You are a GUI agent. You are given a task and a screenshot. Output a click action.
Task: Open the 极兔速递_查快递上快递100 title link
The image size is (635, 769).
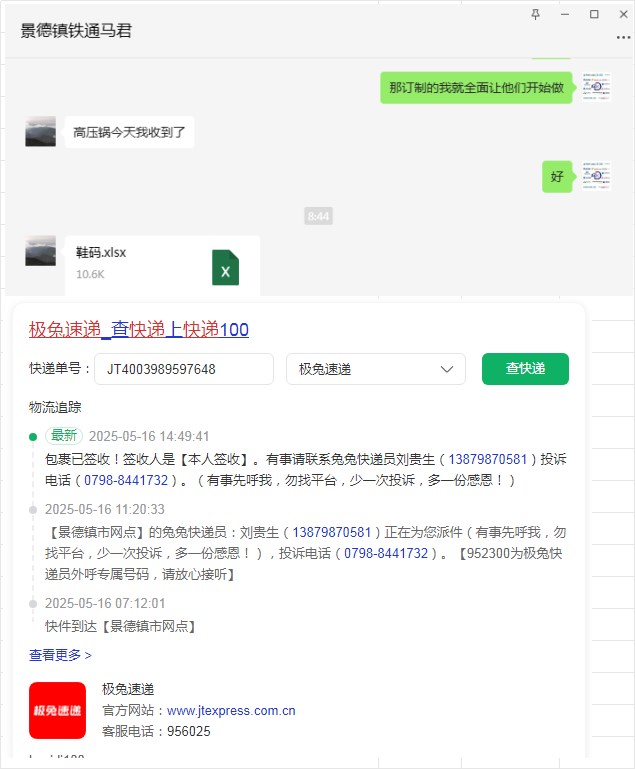click(139, 329)
